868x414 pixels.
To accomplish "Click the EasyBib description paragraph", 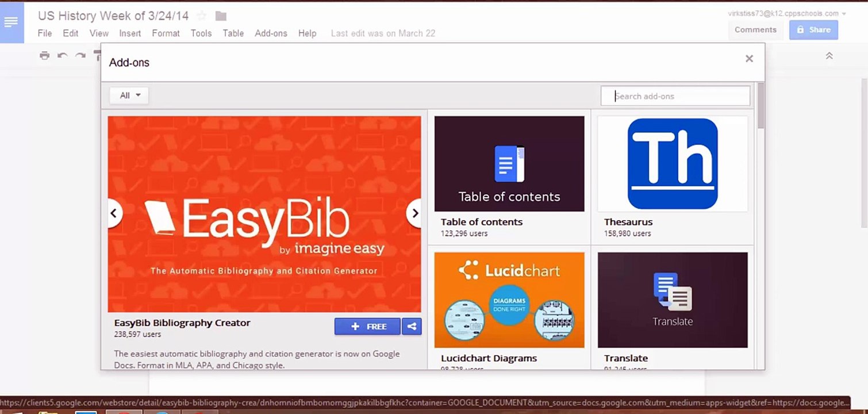I will click(257, 359).
